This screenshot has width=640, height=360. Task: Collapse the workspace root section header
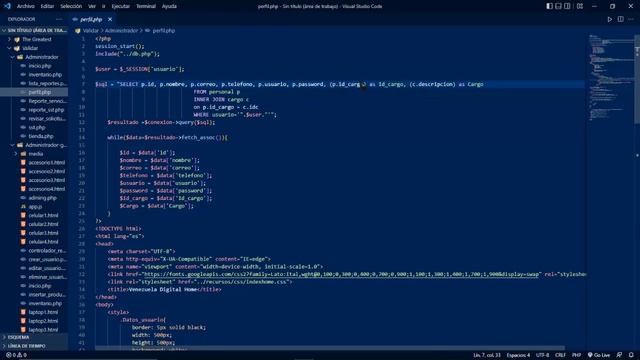pos(34,30)
